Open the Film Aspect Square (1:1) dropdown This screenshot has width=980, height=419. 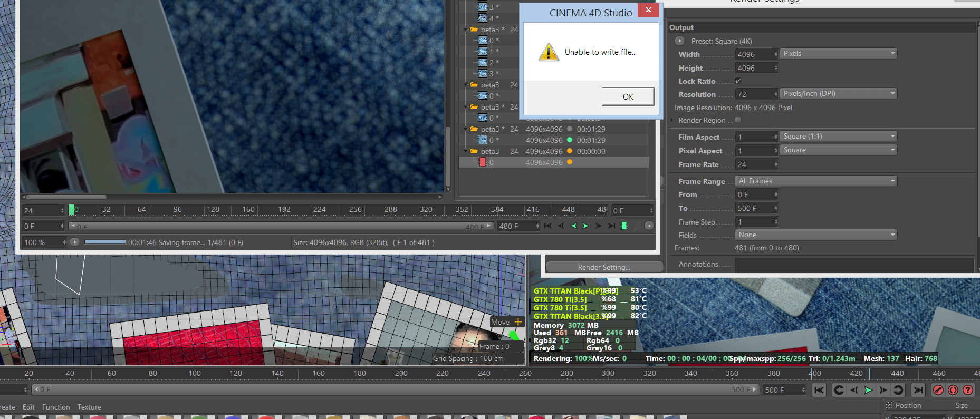pyautogui.click(x=839, y=137)
